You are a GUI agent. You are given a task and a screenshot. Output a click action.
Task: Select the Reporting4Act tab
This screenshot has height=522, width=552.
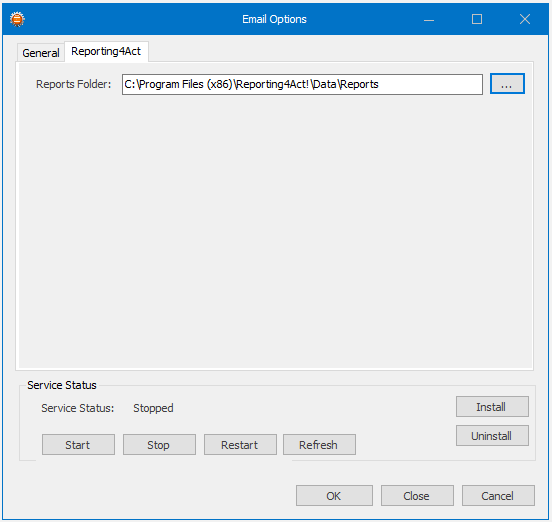[106, 51]
